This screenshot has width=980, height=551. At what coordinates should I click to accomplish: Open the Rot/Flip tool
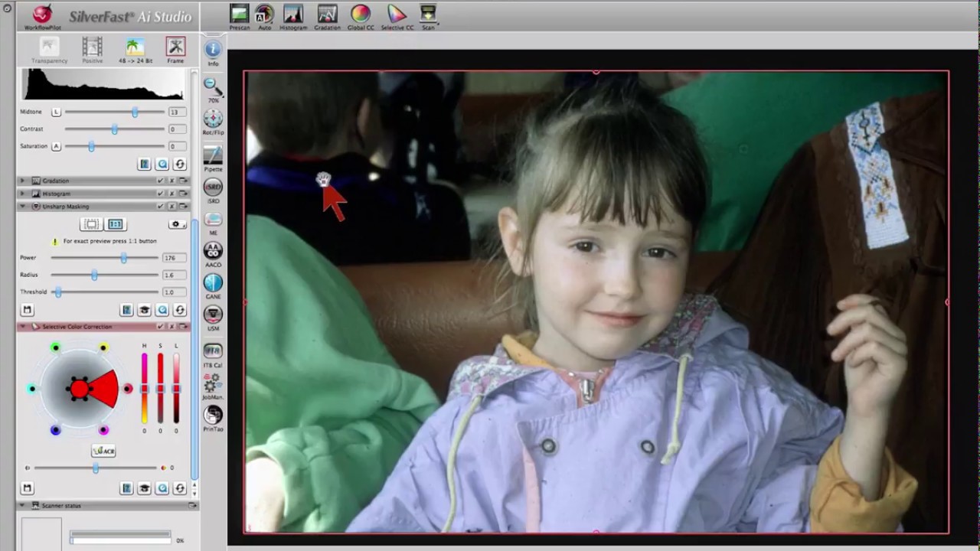(x=213, y=122)
